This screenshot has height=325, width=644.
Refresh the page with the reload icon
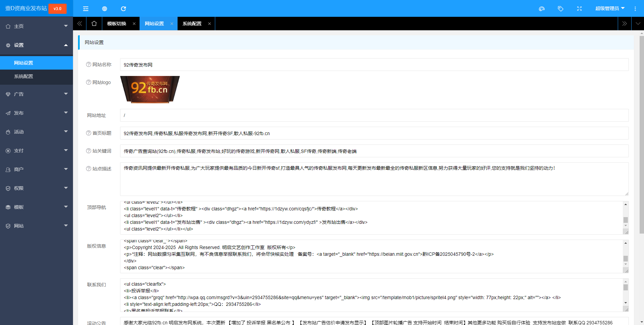[x=123, y=8]
